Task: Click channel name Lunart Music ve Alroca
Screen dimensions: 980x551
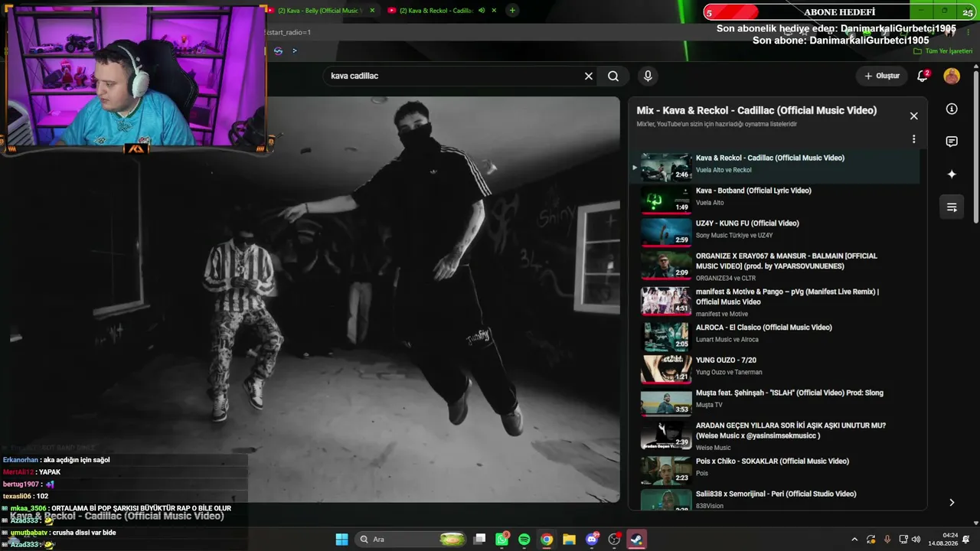Action: [x=727, y=340]
